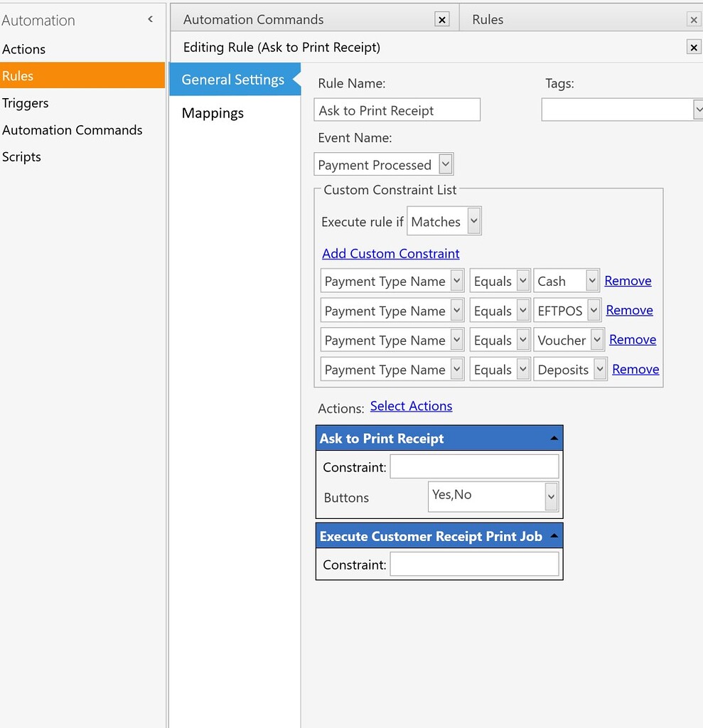Switch to the Rules tab
The image size is (703, 728).
tap(488, 20)
